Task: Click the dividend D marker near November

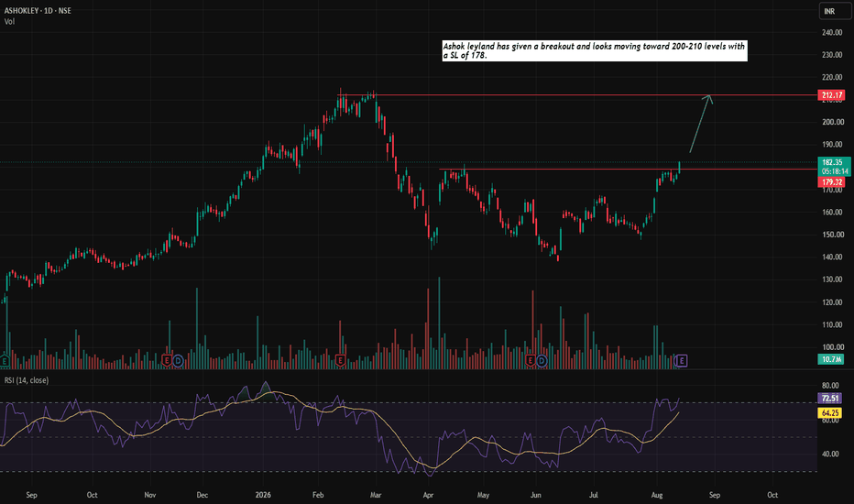Action: point(178,360)
